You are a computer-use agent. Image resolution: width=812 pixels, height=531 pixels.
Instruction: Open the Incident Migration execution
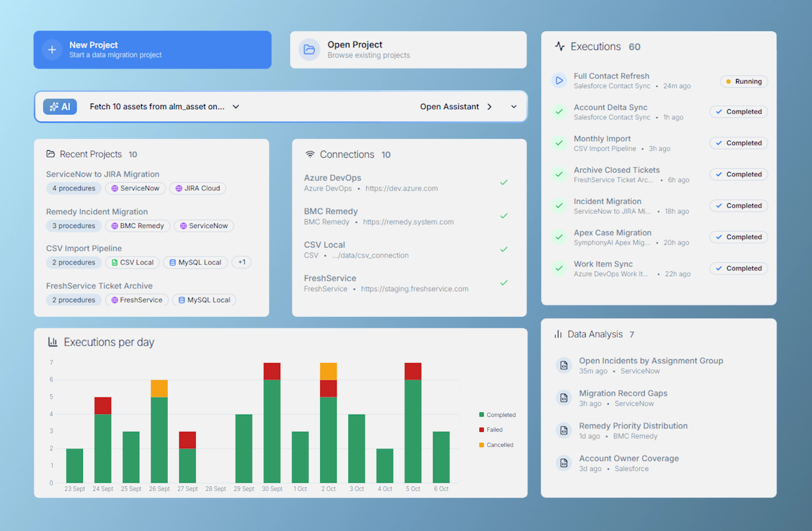coord(660,206)
